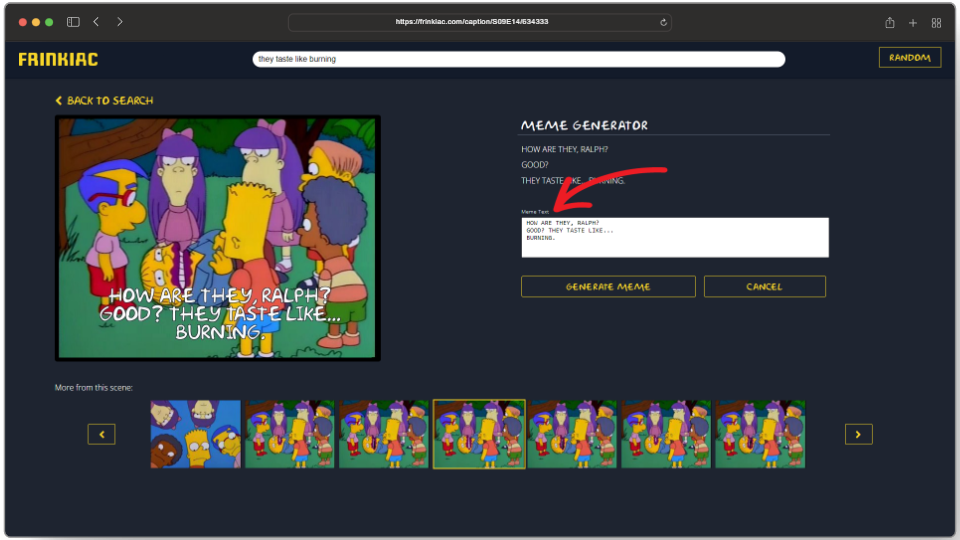Open the Safari share icon
This screenshot has height=540, width=960.
click(x=890, y=23)
